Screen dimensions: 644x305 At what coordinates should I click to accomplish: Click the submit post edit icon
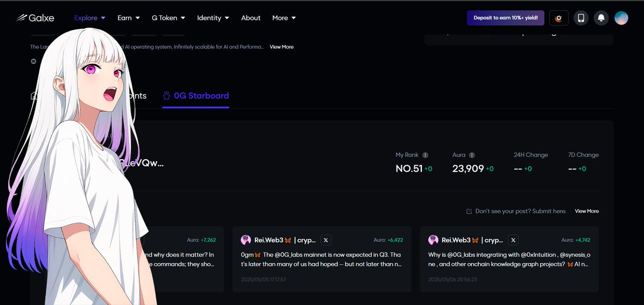click(x=470, y=211)
